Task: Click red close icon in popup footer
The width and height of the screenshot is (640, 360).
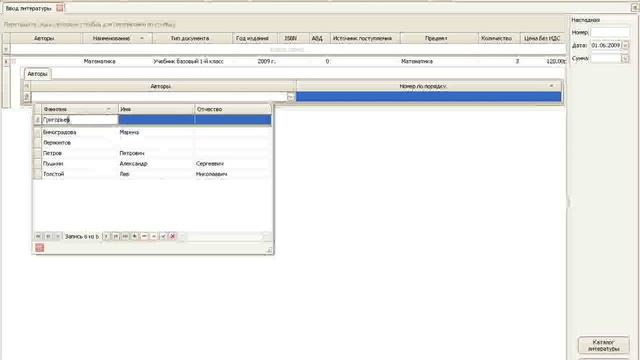Action: coord(40,248)
